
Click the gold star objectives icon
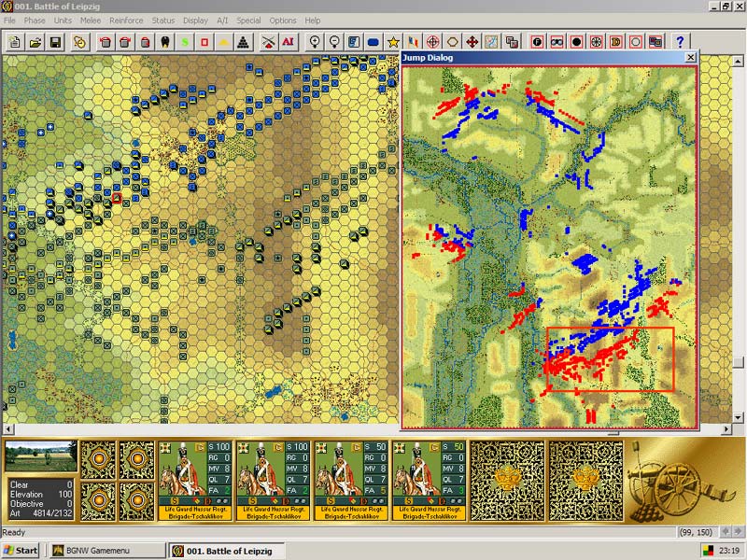point(393,42)
